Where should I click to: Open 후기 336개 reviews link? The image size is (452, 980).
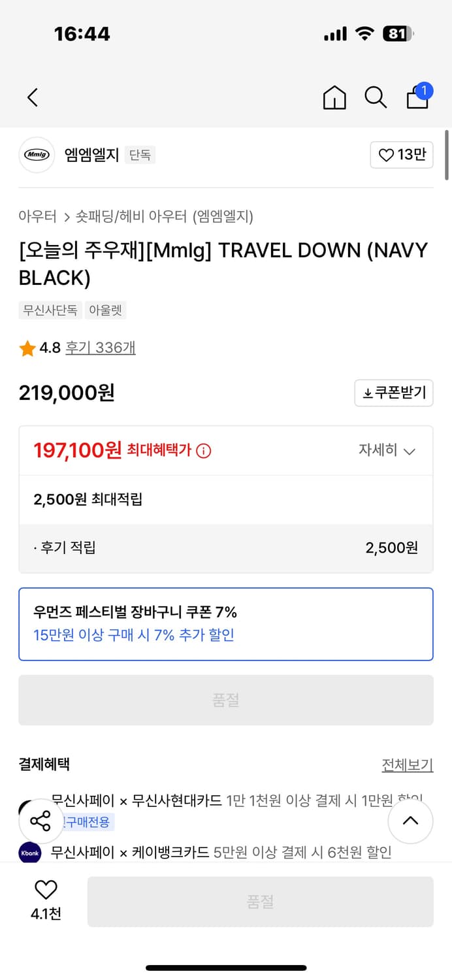100,348
